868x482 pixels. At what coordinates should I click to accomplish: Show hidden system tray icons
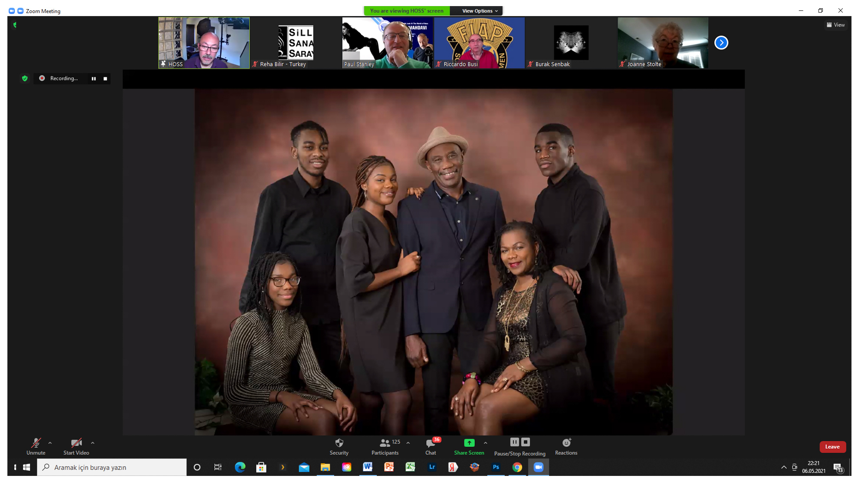click(784, 467)
